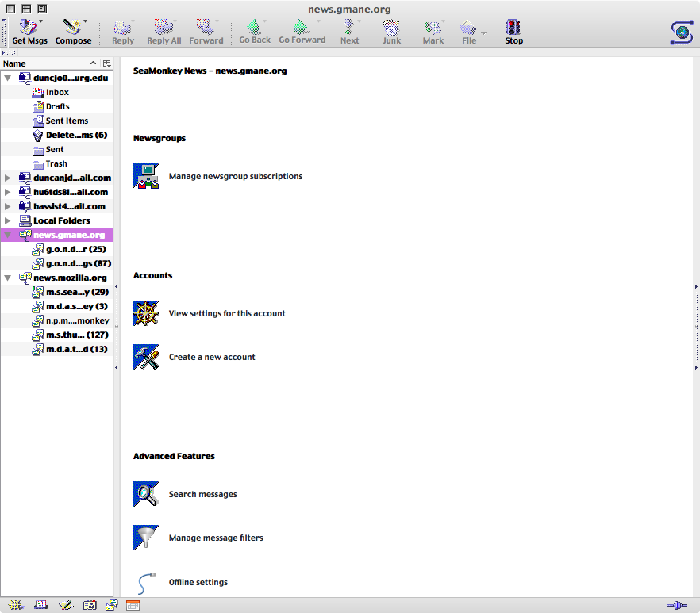Toggle sort order on the Name column
Image resolution: width=700 pixels, height=613 pixels.
click(48, 63)
